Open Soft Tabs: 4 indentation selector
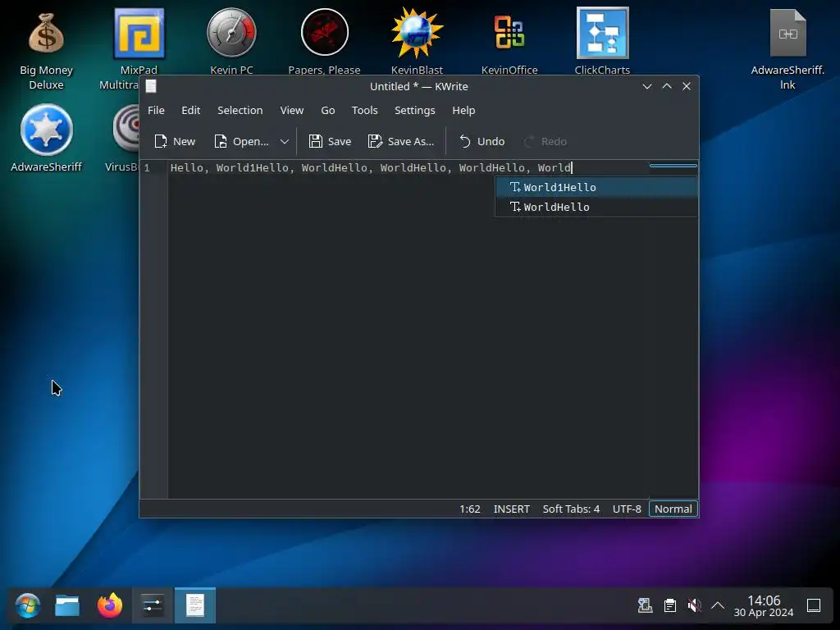 [571, 509]
